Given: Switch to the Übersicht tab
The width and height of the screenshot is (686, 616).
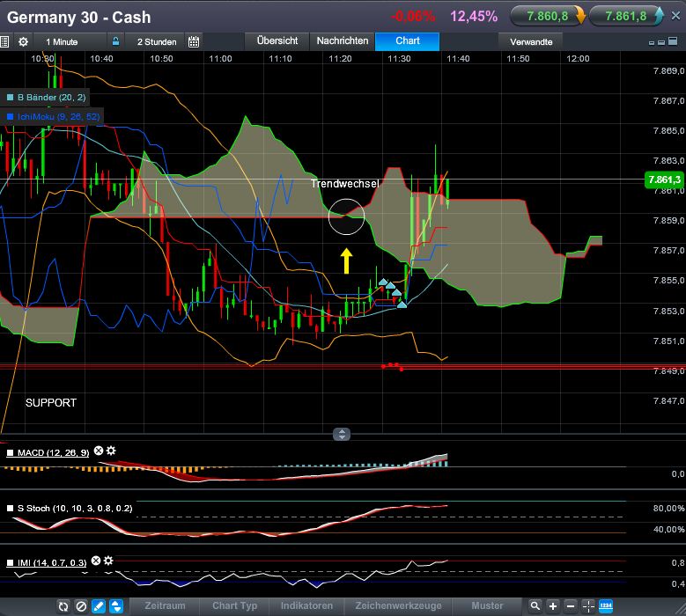Looking at the screenshot, I should pyautogui.click(x=277, y=40).
